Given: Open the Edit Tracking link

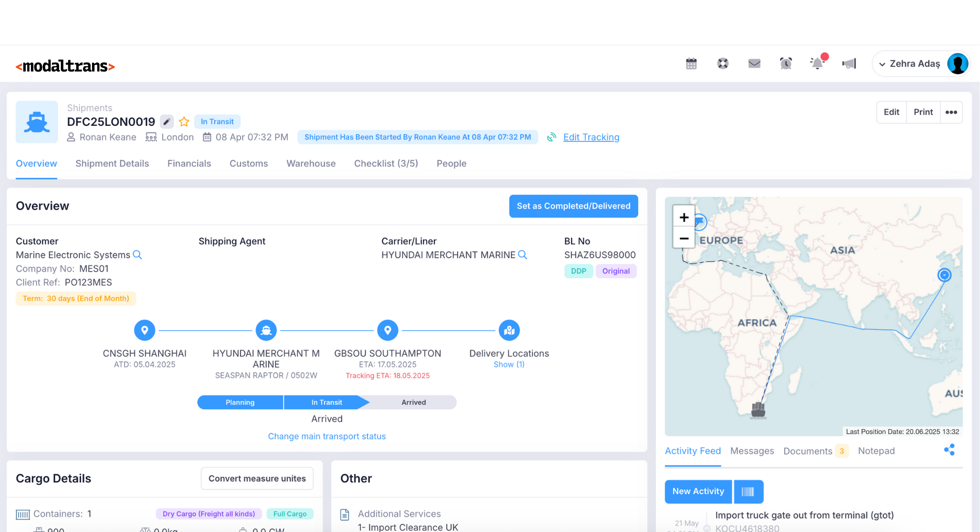Looking at the screenshot, I should pyautogui.click(x=591, y=137).
